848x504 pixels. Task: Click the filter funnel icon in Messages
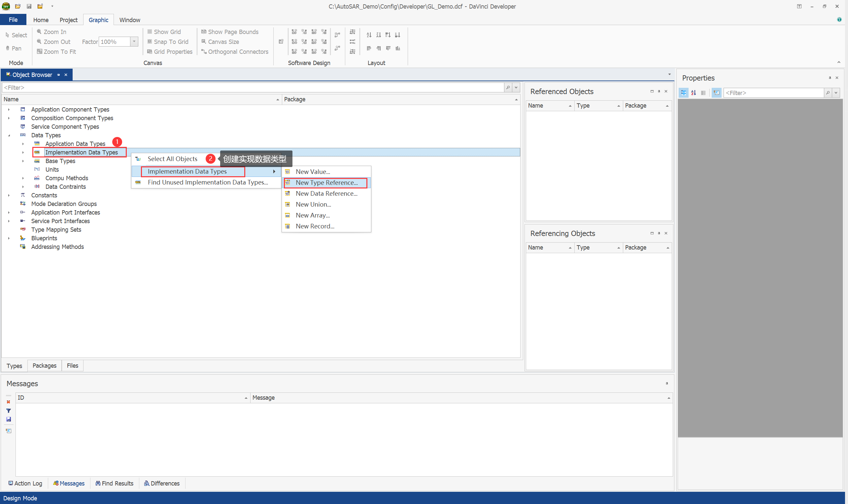click(9, 411)
